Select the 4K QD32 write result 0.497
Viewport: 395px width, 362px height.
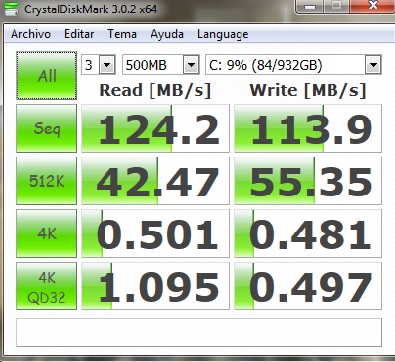pyautogui.click(x=308, y=286)
